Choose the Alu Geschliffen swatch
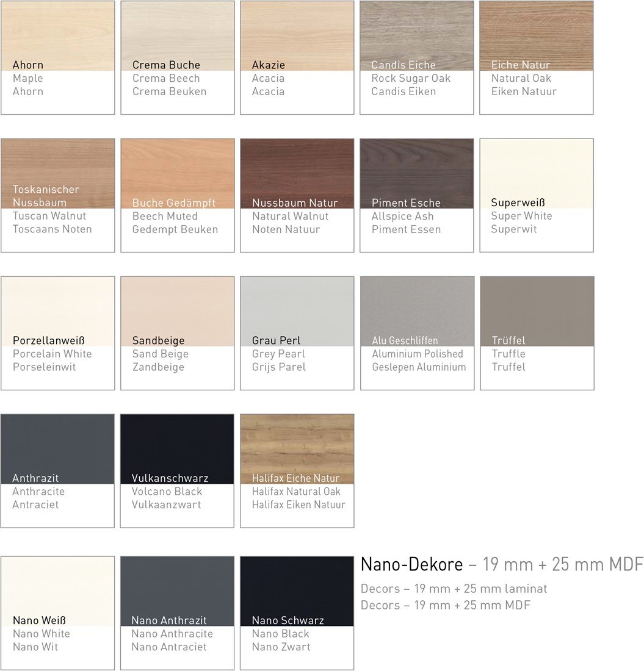The width and height of the screenshot is (644, 671). click(x=417, y=311)
